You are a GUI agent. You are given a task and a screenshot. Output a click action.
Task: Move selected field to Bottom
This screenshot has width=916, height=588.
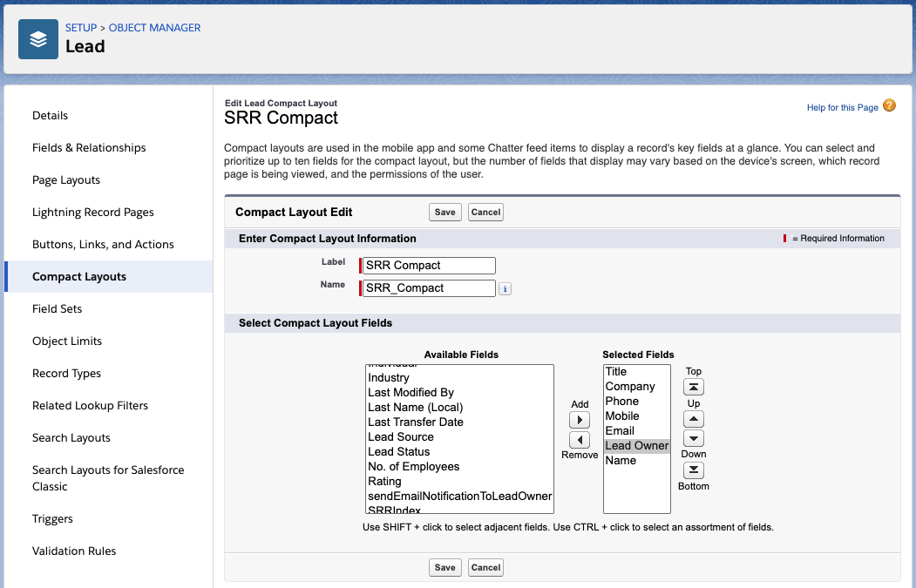point(694,470)
